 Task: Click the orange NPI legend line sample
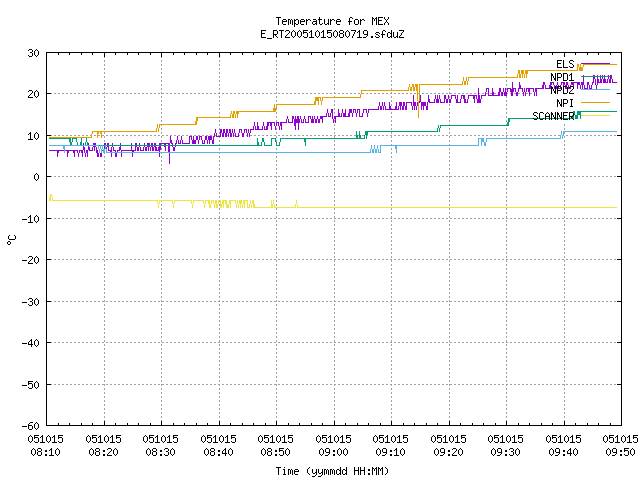[595, 103]
